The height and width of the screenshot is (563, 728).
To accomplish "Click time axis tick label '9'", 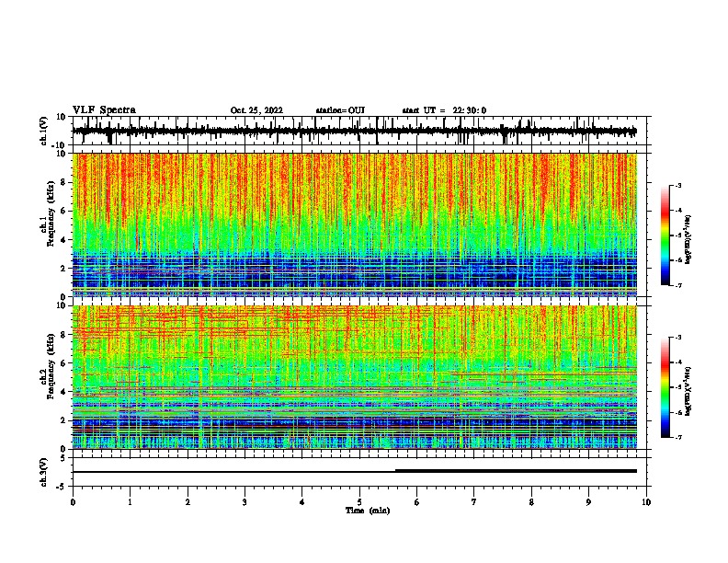I will point(588,502).
